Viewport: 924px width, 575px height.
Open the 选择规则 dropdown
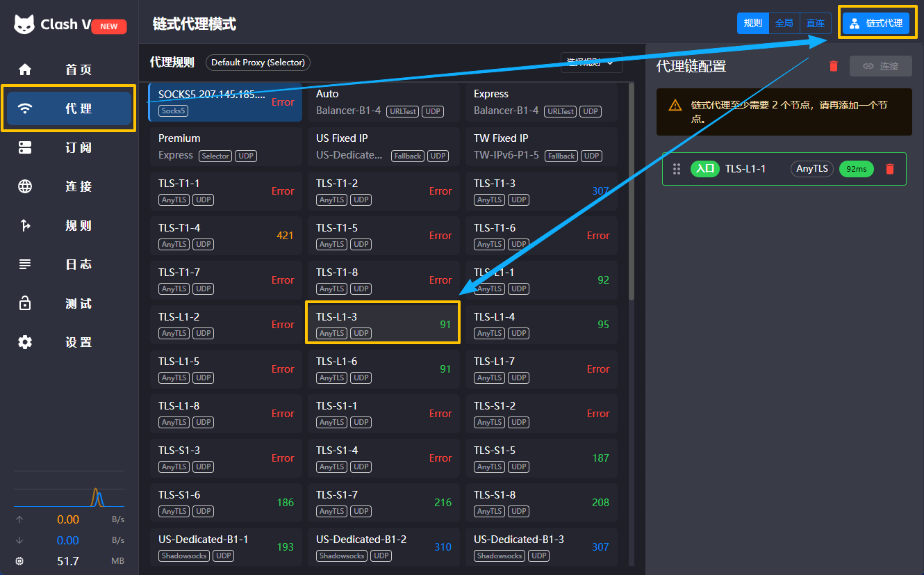[x=592, y=63]
